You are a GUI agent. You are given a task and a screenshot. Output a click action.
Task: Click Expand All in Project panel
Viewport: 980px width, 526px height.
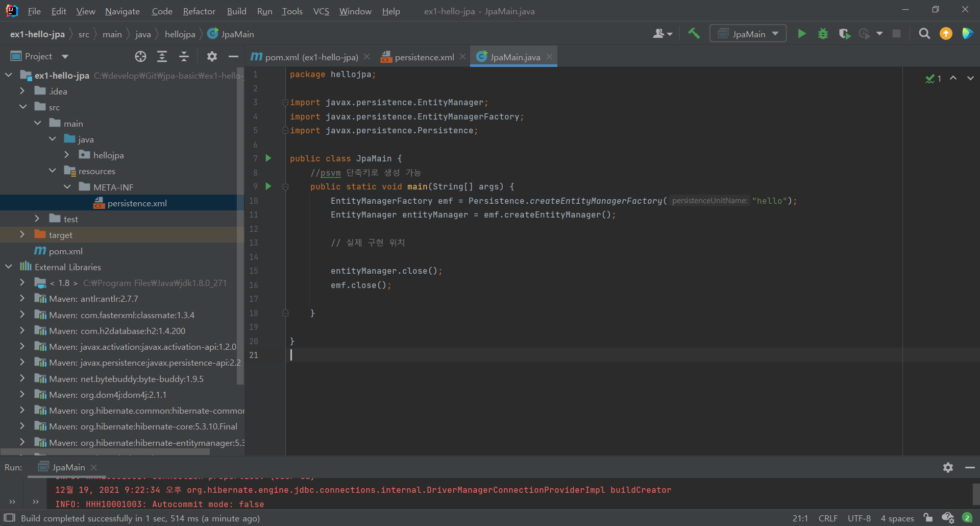point(162,57)
